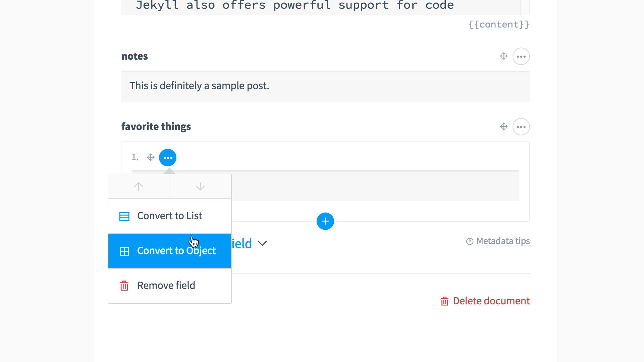Click the empty list item input field
This screenshot has height=362, width=644.
(375, 186)
